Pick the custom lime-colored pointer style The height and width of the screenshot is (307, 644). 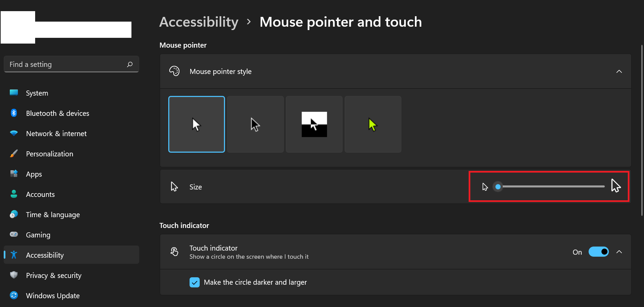tap(373, 124)
